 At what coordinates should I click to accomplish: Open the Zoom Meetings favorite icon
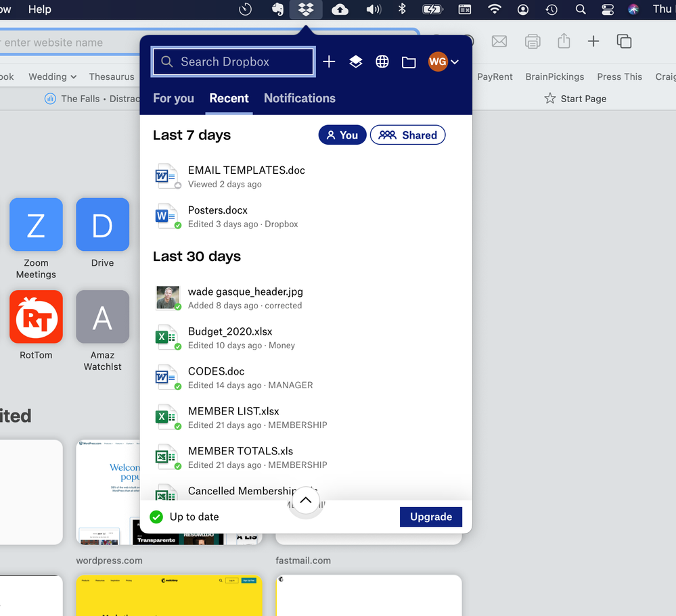(x=36, y=224)
